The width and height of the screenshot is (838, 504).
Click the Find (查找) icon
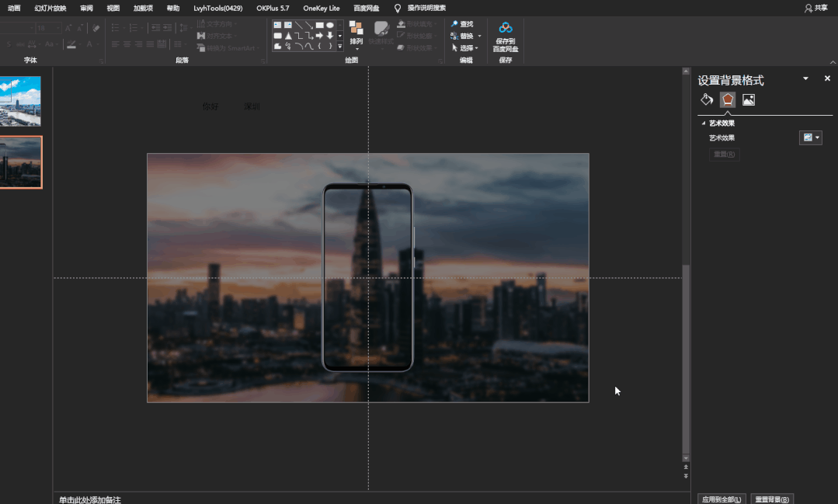(454, 24)
